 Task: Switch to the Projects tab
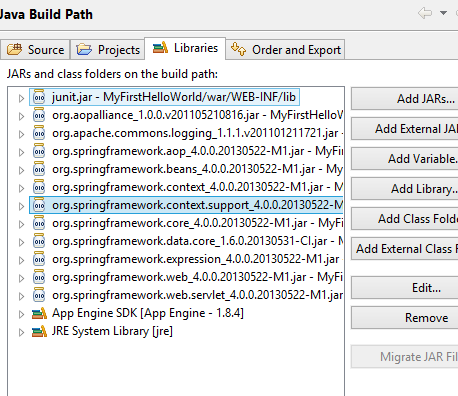(x=107, y=50)
